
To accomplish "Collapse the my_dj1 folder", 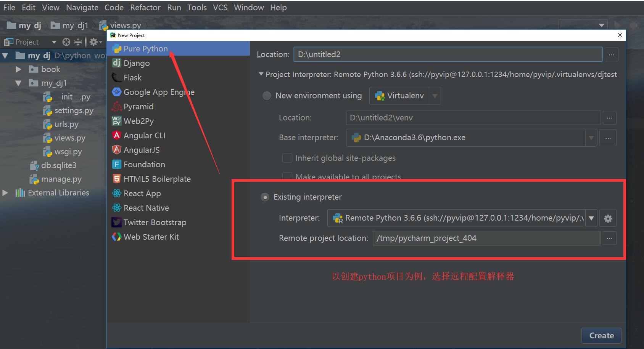I will pos(18,83).
